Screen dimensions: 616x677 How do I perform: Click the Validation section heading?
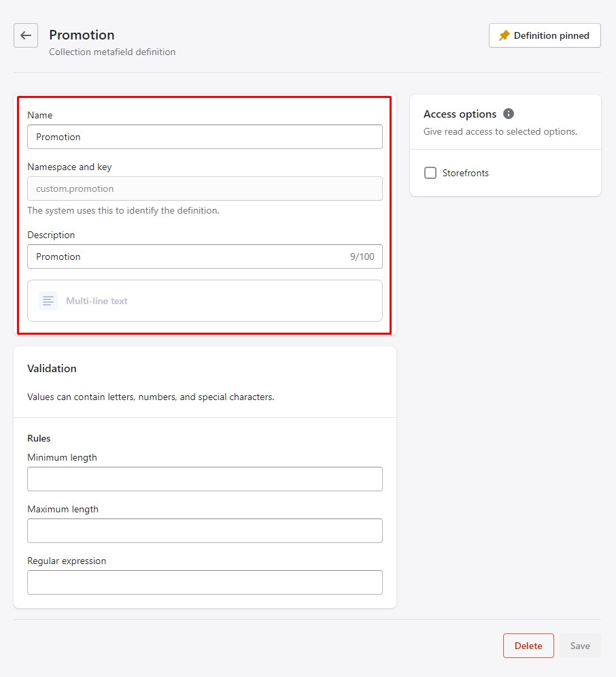52,368
